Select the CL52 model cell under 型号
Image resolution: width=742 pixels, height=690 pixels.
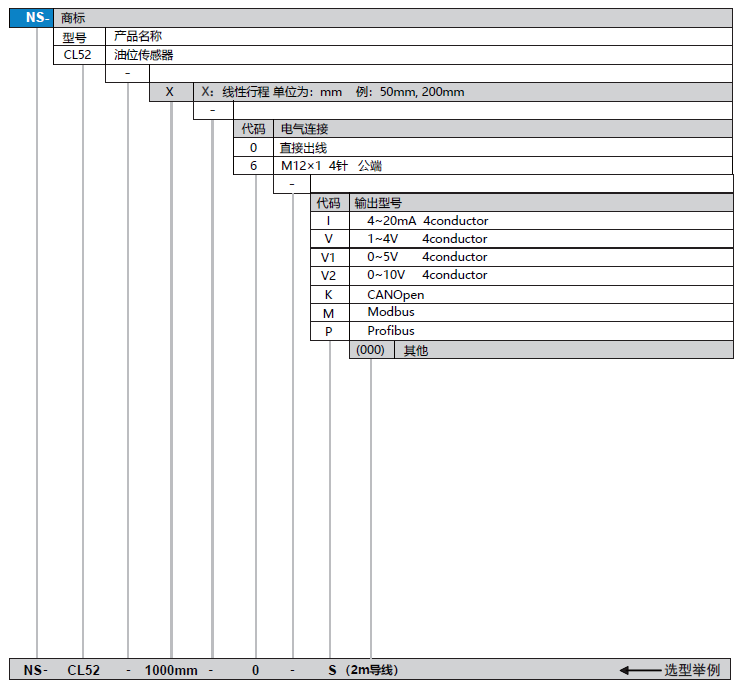(77, 55)
